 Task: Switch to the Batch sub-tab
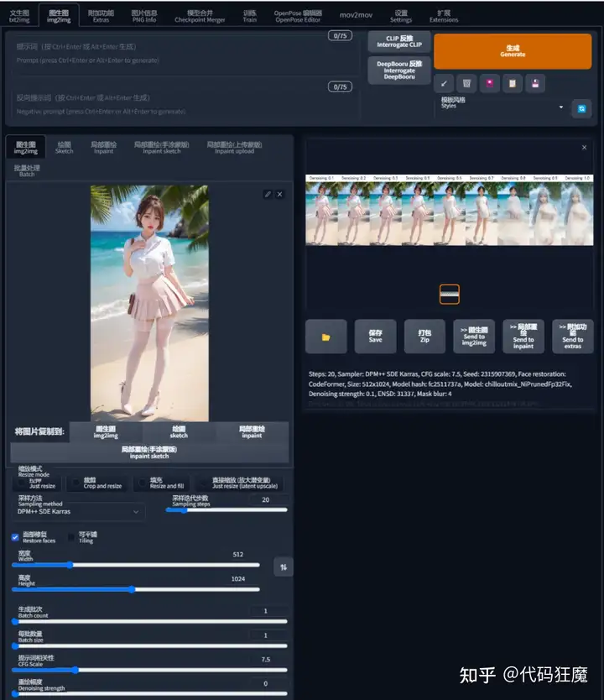27,170
